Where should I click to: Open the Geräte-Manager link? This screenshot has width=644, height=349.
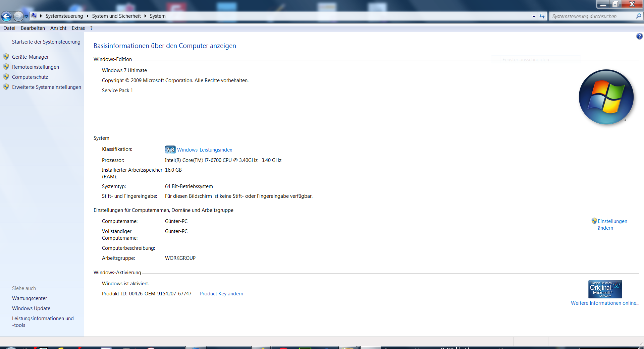point(30,57)
